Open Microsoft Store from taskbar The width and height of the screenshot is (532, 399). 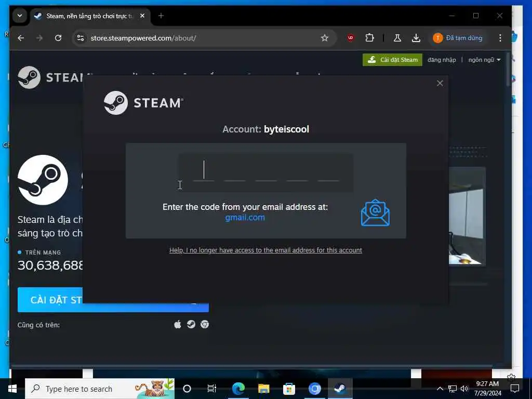(289, 389)
